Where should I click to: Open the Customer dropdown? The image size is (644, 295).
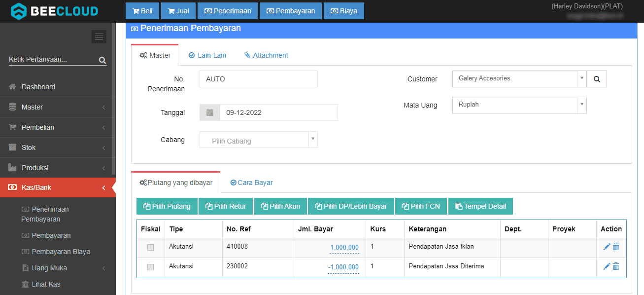(519, 79)
